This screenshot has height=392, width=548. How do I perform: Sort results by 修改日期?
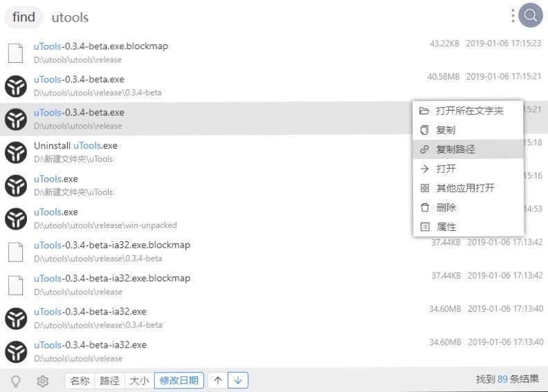click(179, 380)
